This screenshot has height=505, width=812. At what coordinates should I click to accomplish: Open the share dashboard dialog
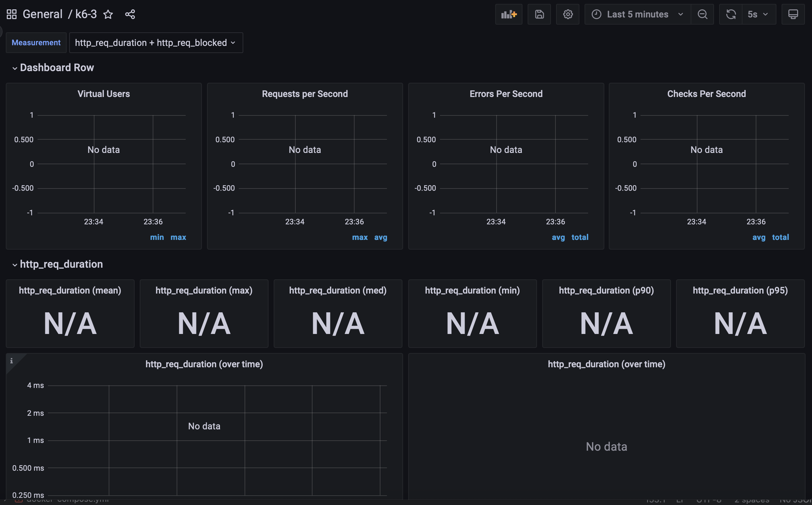(x=130, y=14)
